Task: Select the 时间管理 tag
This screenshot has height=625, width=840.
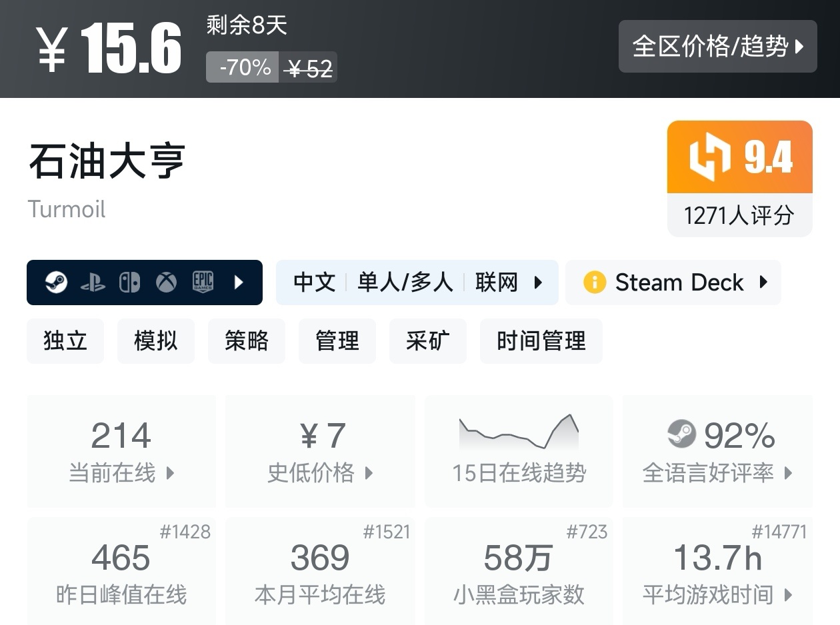Action: click(541, 340)
